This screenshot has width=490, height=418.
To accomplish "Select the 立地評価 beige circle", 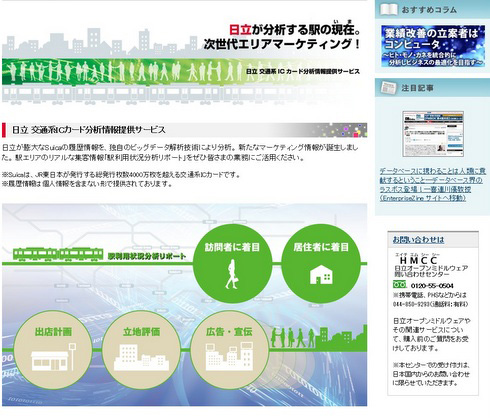I will click(x=141, y=350).
